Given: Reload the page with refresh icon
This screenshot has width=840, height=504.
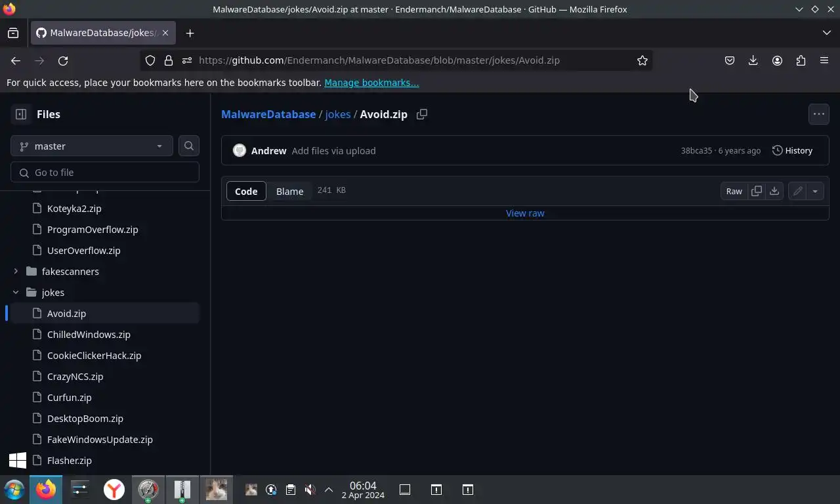Looking at the screenshot, I should tap(63, 60).
